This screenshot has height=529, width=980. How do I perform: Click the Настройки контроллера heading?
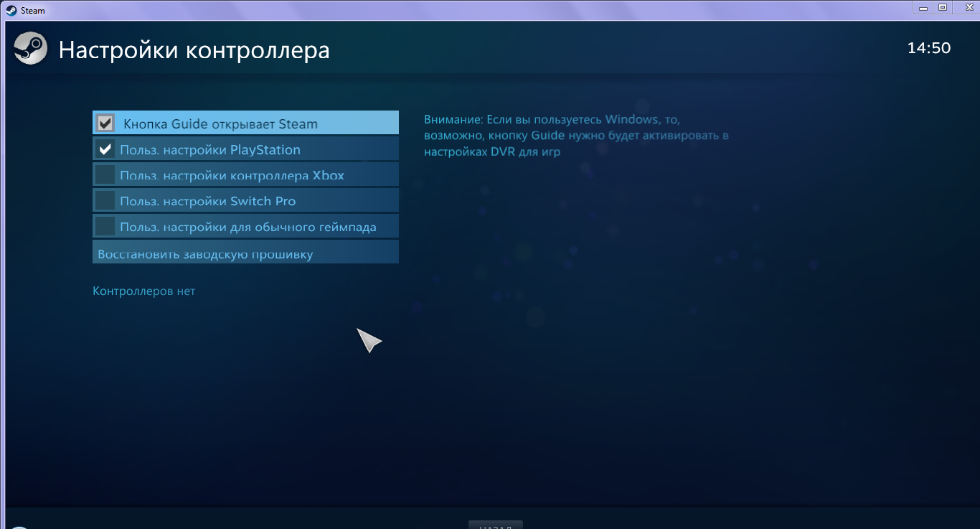tap(194, 50)
